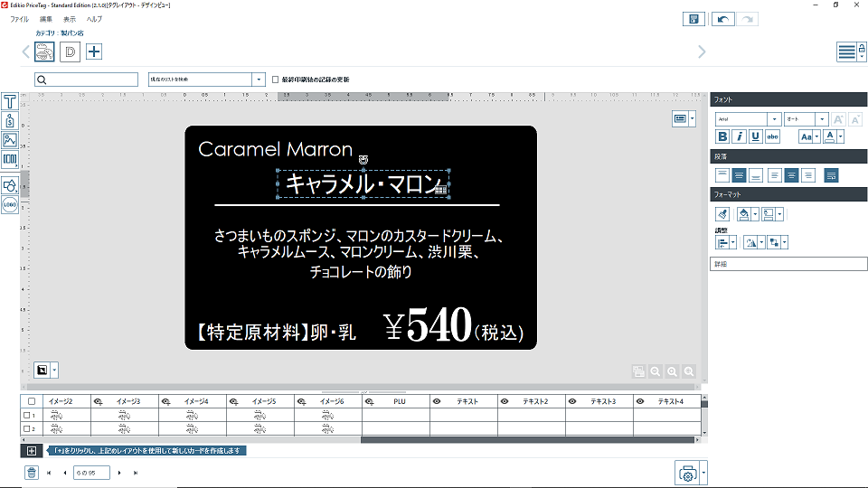Select the barcode tool
868x488 pixels.
pos(10,159)
